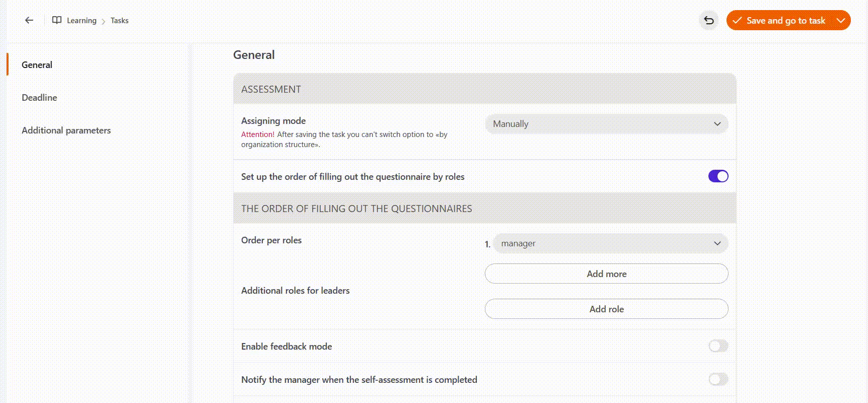Go to Learning breadcrumb link
The height and width of the screenshot is (403, 868).
coord(82,21)
